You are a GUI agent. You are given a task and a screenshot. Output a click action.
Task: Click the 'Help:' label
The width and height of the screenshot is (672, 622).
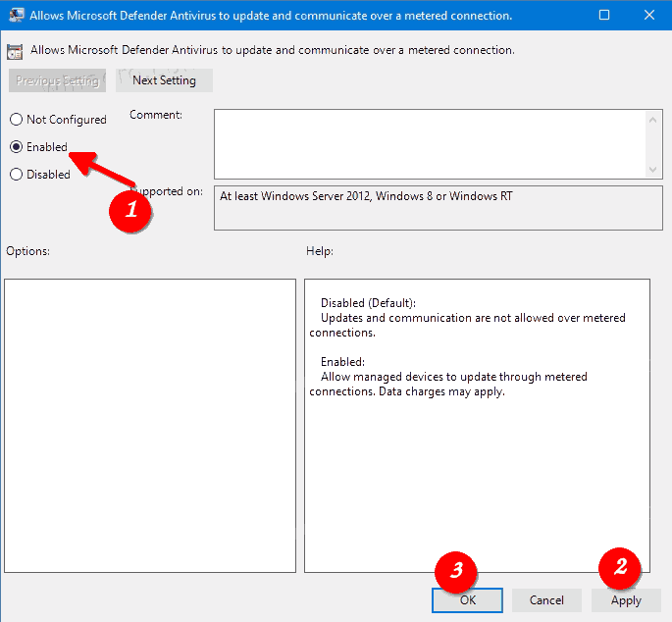click(x=320, y=251)
